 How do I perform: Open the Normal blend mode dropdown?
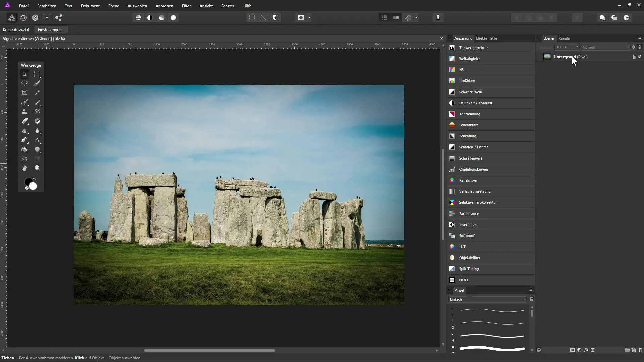pyautogui.click(x=606, y=47)
